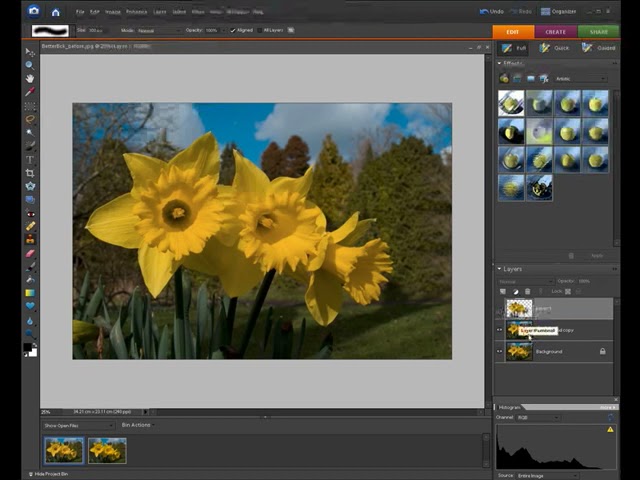Hide the Background layer eye icon
Viewport: 640px width, 480px height.
coord(499,351)
